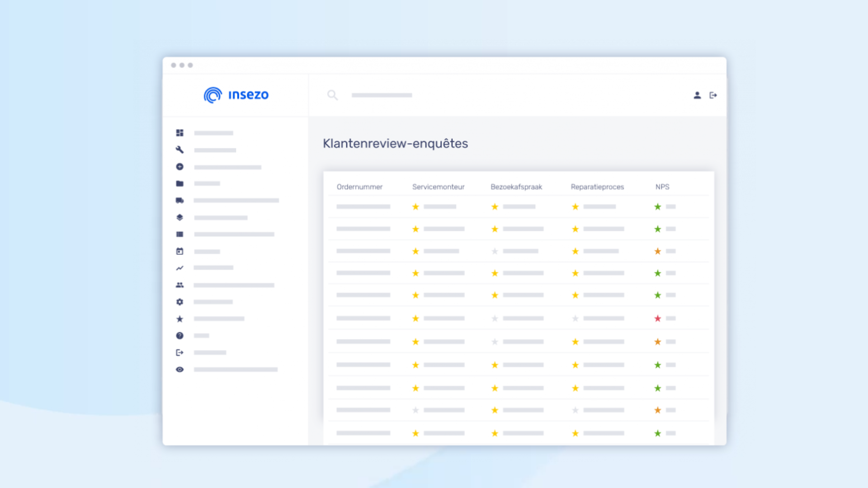868x488 pixels.
Task: Click the logout icon in top right
Action: 713,95
